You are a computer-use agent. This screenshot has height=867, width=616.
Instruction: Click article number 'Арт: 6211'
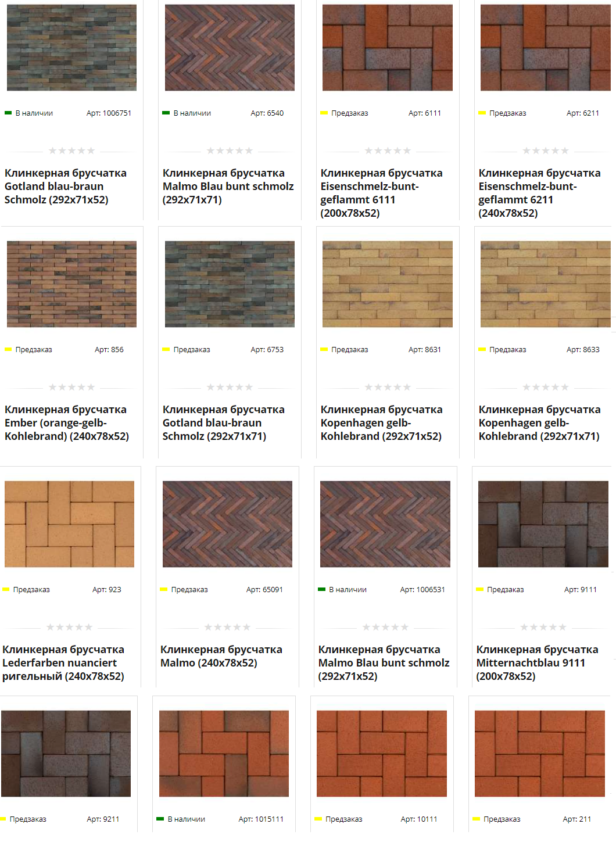[583, 113]
